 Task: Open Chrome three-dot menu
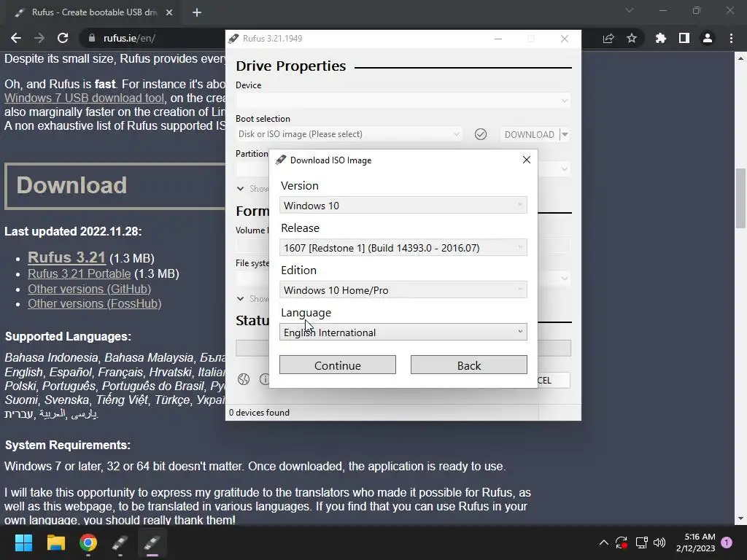[x=731, y=38]
